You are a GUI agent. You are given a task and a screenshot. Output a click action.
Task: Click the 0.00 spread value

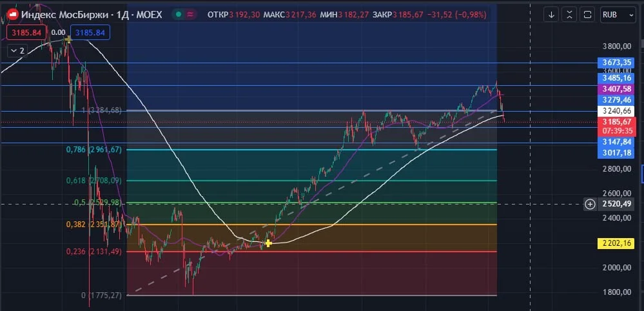(x=58, y=32)
